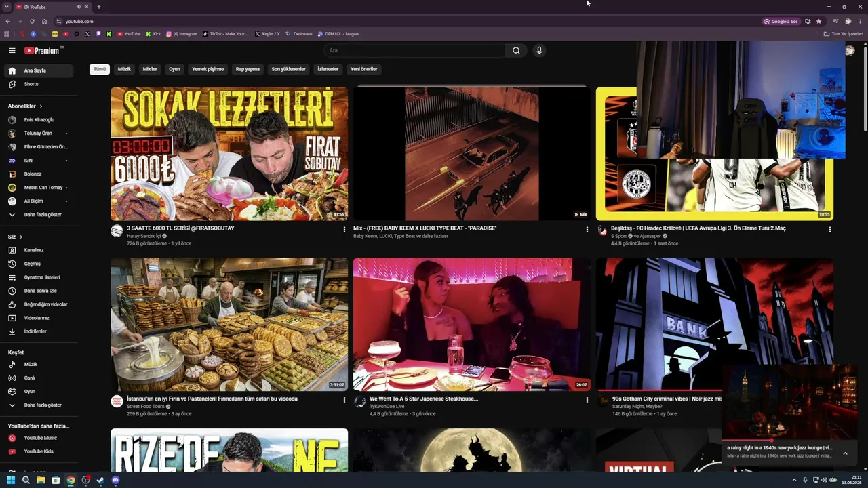Open more options for the Baby Keem mix
This screenshot has height=488, width=868.
click(587, 230)
